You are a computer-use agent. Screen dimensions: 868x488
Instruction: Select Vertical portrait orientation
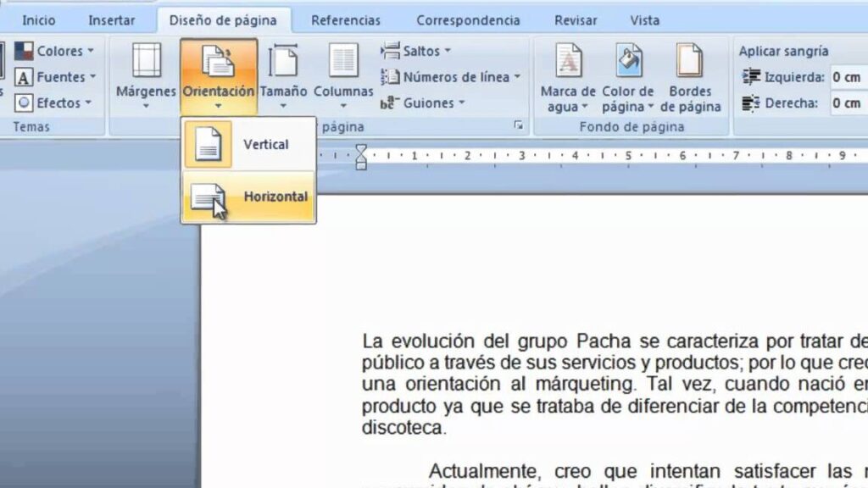point(248,144)
